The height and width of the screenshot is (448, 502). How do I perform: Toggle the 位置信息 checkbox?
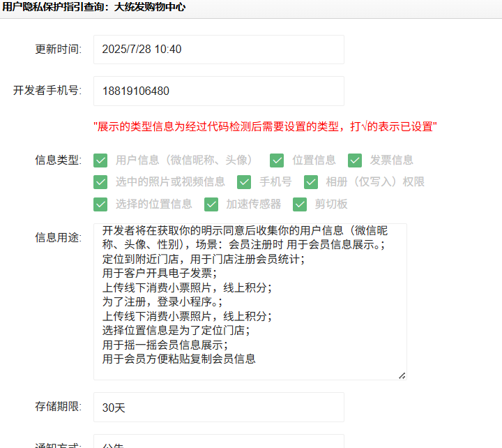pyautogui.click(x=277, y=160)
